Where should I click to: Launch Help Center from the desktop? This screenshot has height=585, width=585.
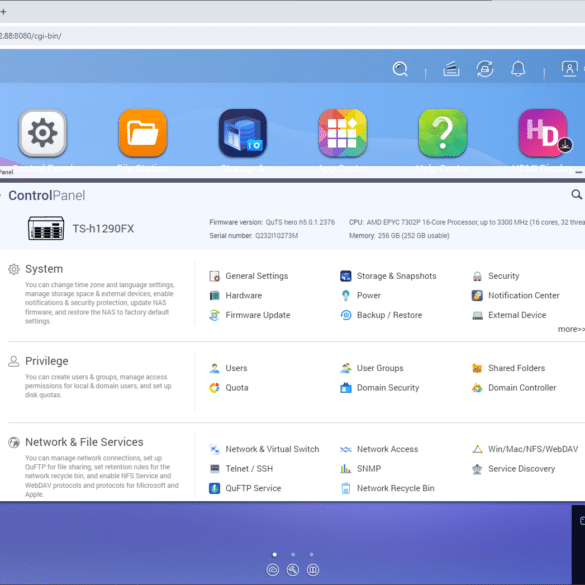[442, 133]
